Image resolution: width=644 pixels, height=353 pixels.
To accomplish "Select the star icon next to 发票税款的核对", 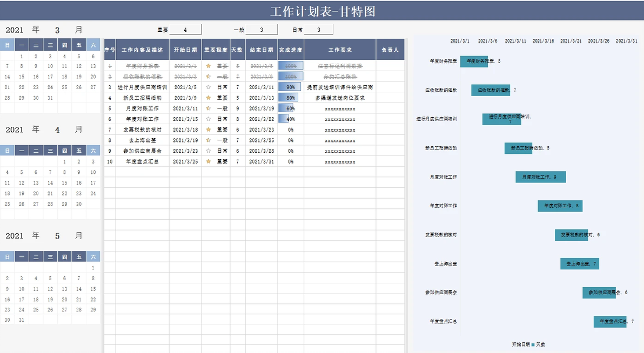I will (208, 130).
